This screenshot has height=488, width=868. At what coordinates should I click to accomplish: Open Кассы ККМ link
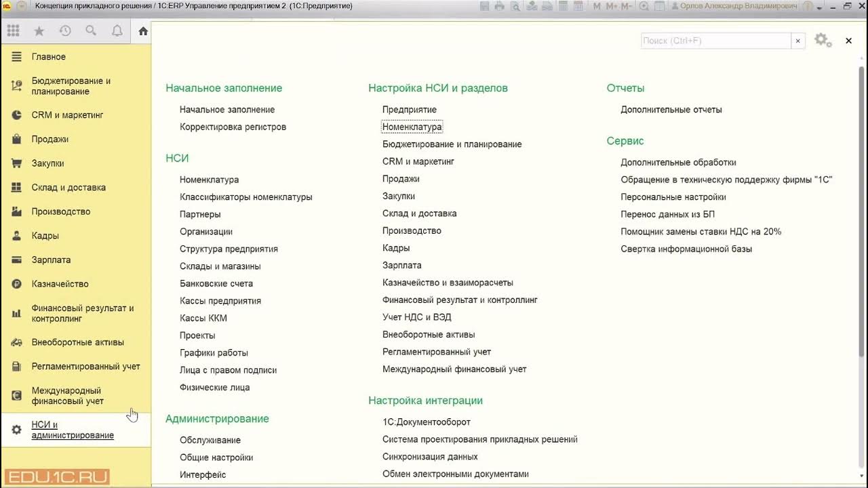pyautogui.click(x=203, y=318)
